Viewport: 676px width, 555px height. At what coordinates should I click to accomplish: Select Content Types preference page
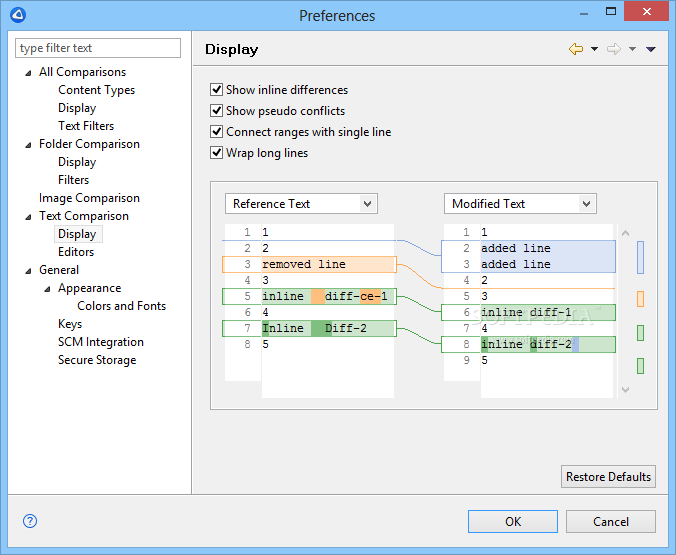(97, 90)
